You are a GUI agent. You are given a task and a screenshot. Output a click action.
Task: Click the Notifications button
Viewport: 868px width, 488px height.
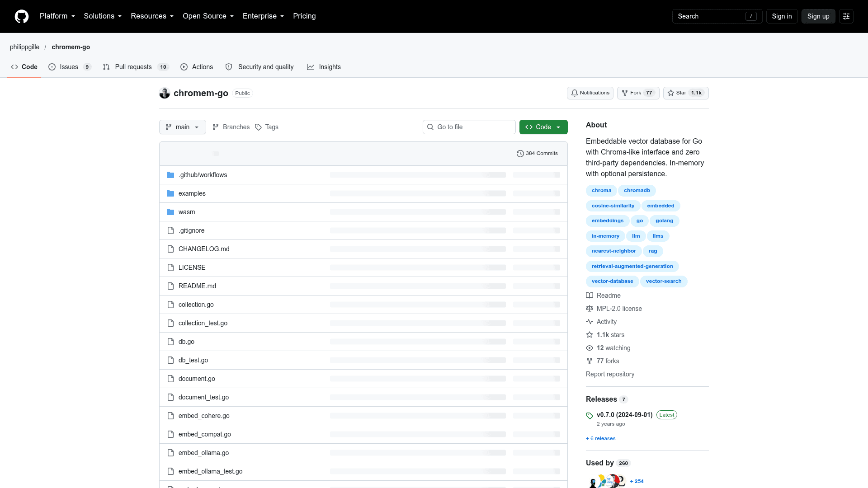[590, 93]
